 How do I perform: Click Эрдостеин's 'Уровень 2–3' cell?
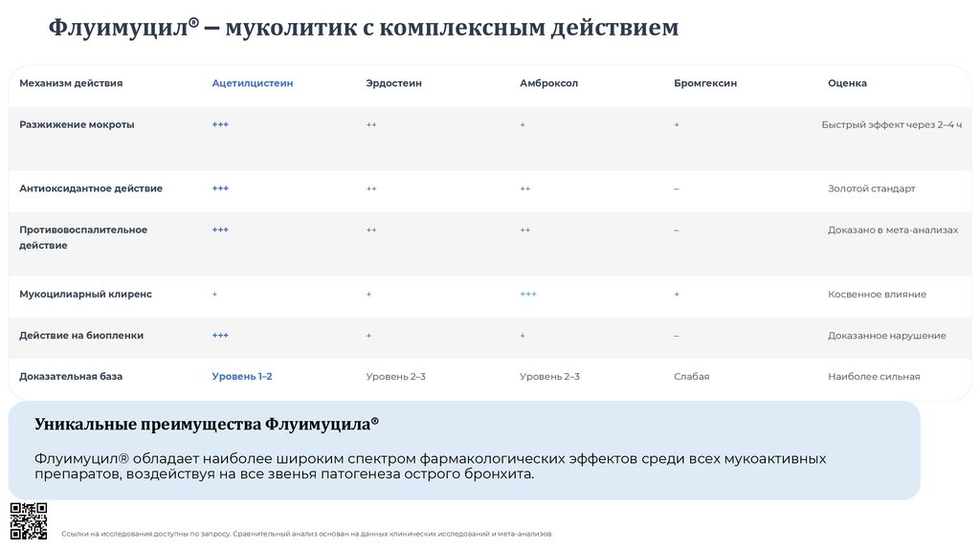[x=395, y=376]
